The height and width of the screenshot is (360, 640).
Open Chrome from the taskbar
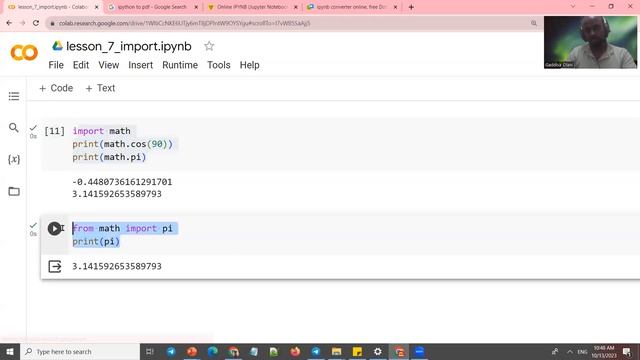pyautogui.click(x=233, y=351)
